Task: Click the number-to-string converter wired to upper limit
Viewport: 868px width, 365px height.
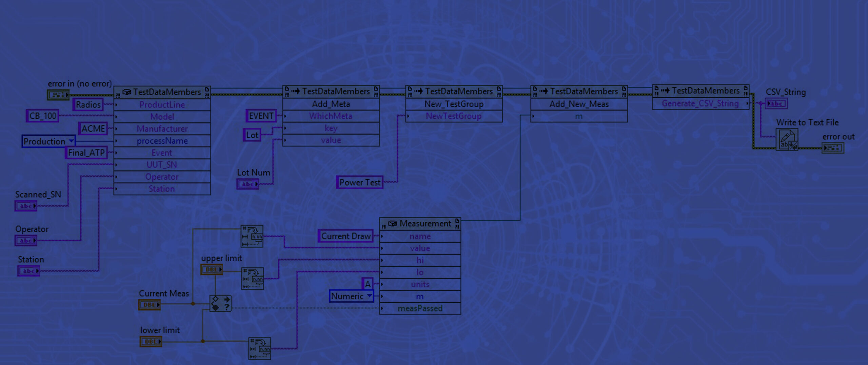Action: (253, 279)
